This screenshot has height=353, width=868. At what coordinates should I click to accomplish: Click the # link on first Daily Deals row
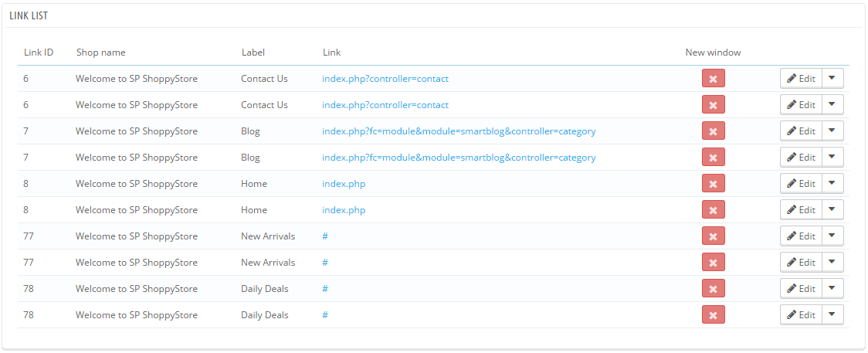coord(326,288)
